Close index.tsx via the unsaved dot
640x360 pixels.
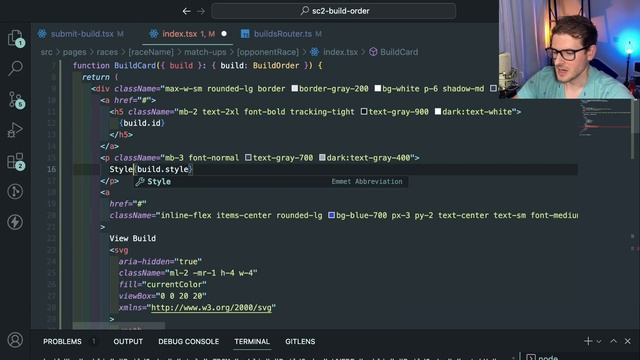point(224,34)
